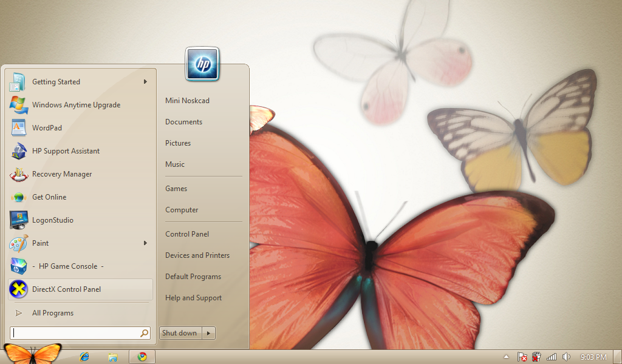Show hidden system tray icons
Viewport: 622px width, 364px height.
pyautogui.click(x=506, y=357)
